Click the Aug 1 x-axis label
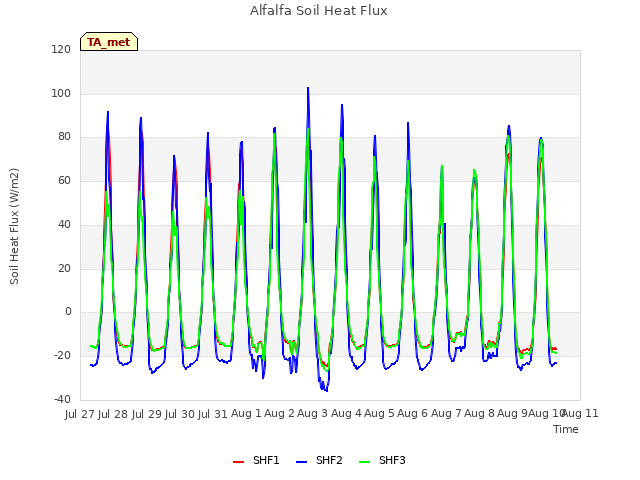This screenshot has width=640, height=480. pos(246,413)
